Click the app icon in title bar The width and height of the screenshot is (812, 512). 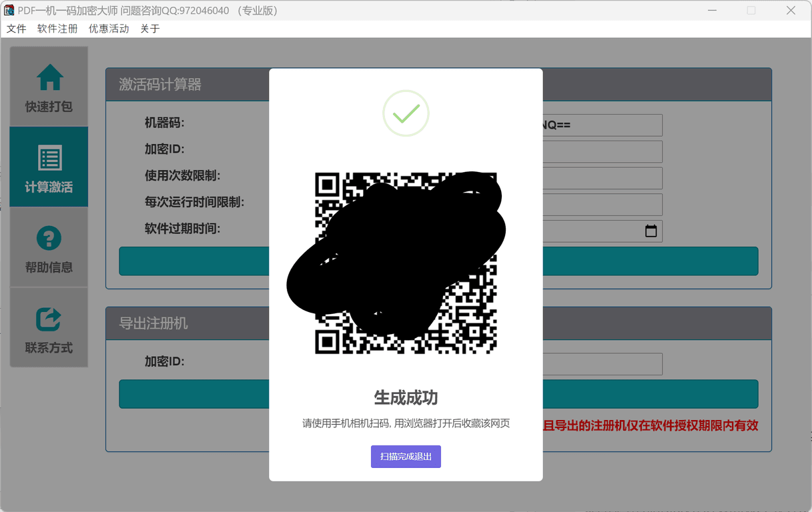[9, 10]
